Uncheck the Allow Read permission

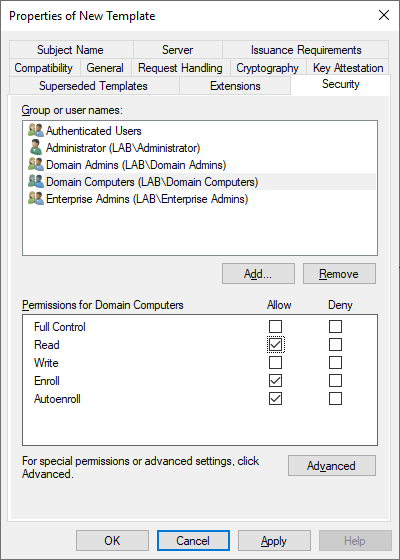click(275, 345)
